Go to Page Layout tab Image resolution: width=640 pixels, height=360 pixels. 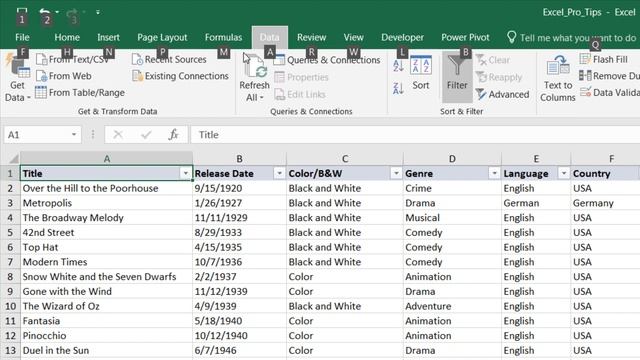[162, 38]
